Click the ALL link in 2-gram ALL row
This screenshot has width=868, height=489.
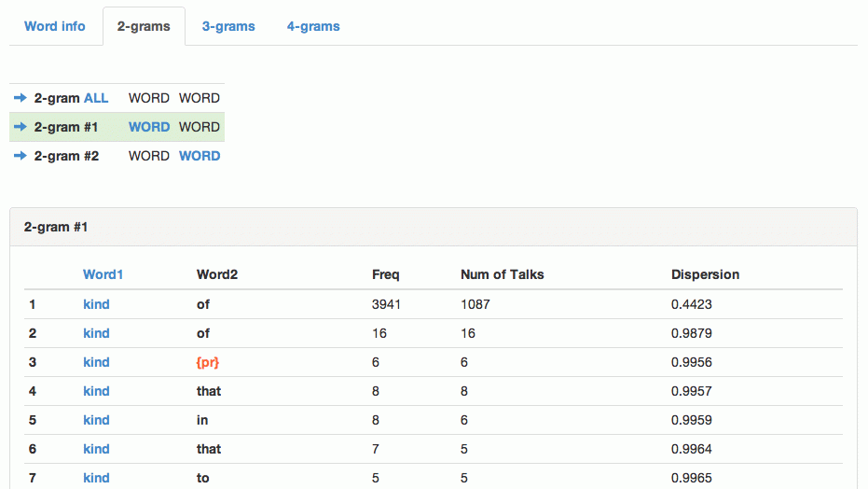pos(96,98)
